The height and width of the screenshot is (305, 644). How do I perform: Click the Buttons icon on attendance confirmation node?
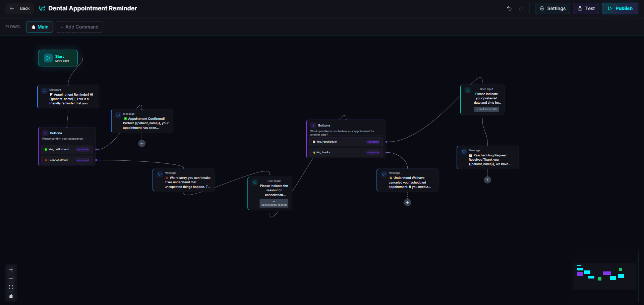[x=46, y=133]
